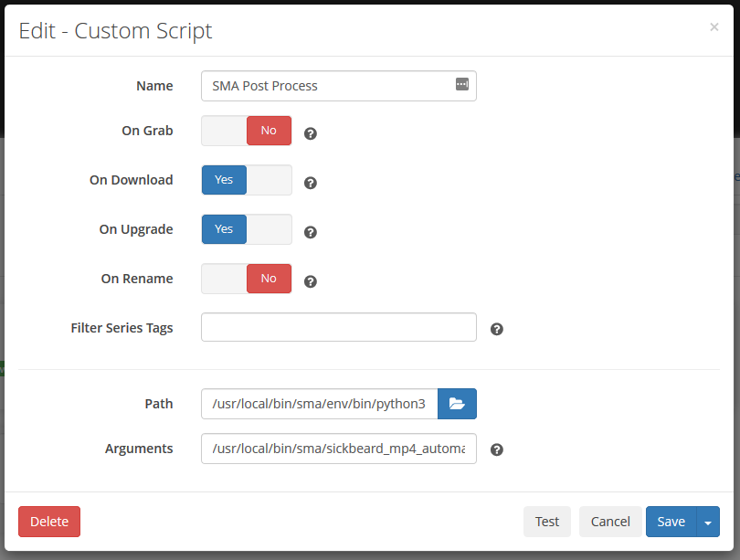This screenshot has width=740, height=560.
Task: Open the On Grab help tooltip
Action: [310, 133]
